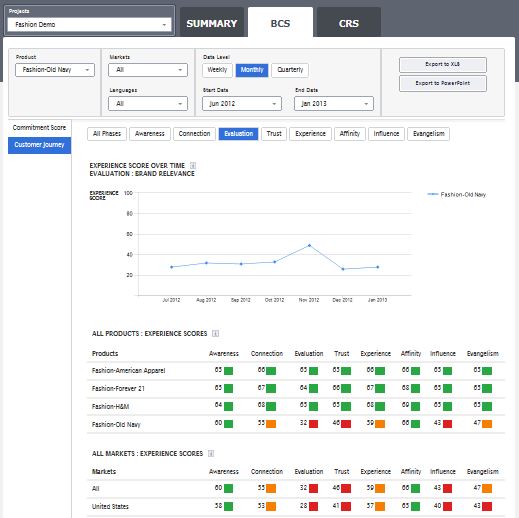The image size is (519, 518).
Task: Select the Affinity phase button
Action: 350,134
